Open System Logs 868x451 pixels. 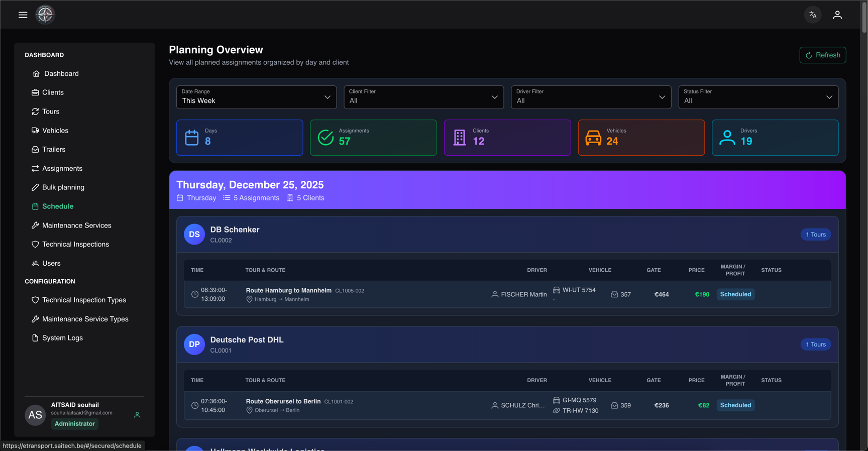pos(62,338)
